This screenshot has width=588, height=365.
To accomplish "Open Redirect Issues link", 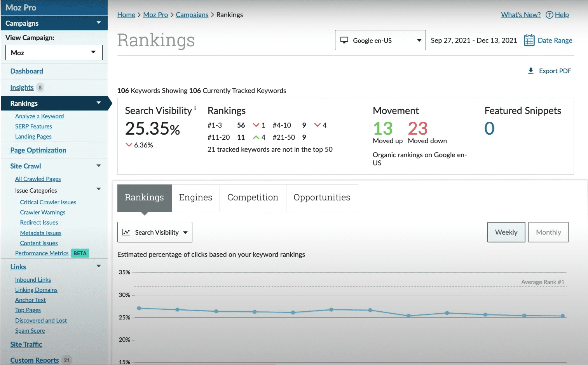I will 39,223.
